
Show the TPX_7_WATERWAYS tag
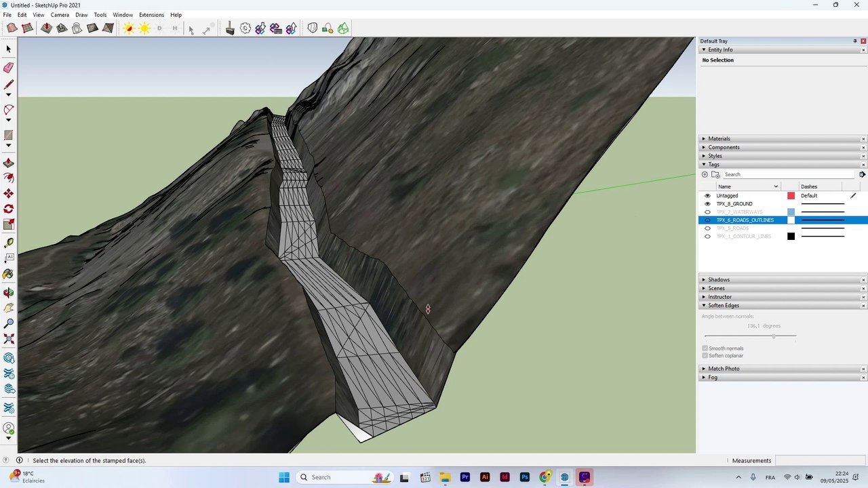coord(707,212)
